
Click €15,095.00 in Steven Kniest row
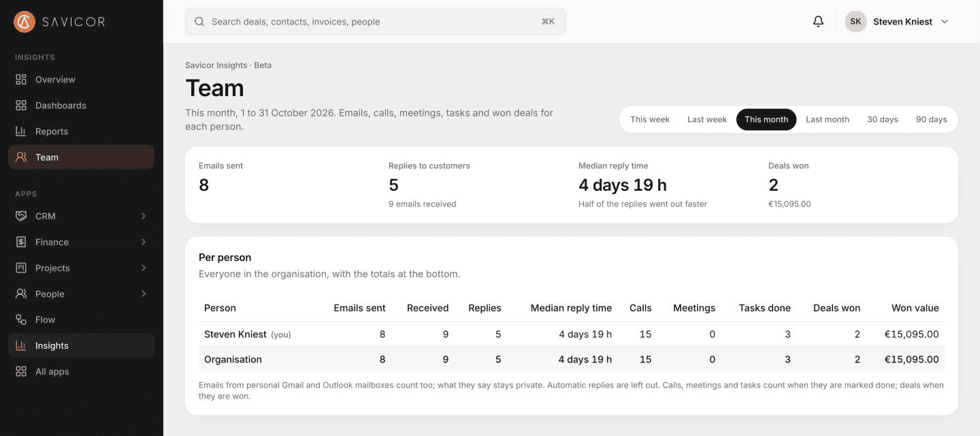click(x=911, y=334)
